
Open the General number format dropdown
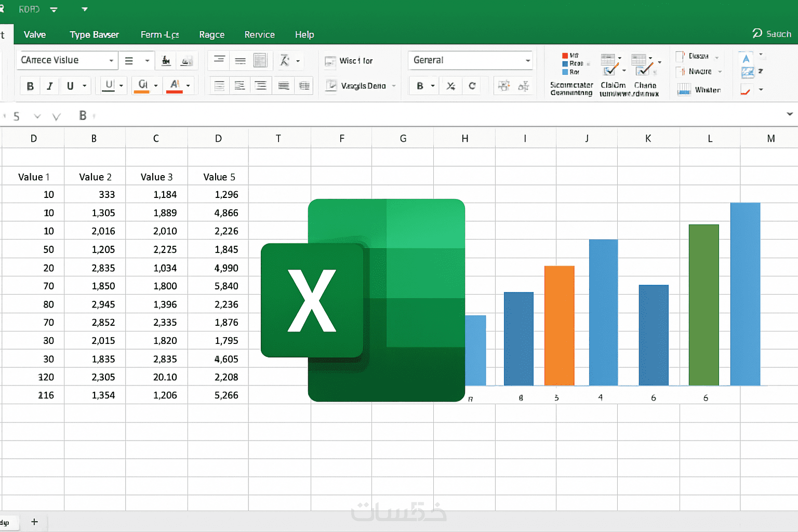click(x=528, y=61)
